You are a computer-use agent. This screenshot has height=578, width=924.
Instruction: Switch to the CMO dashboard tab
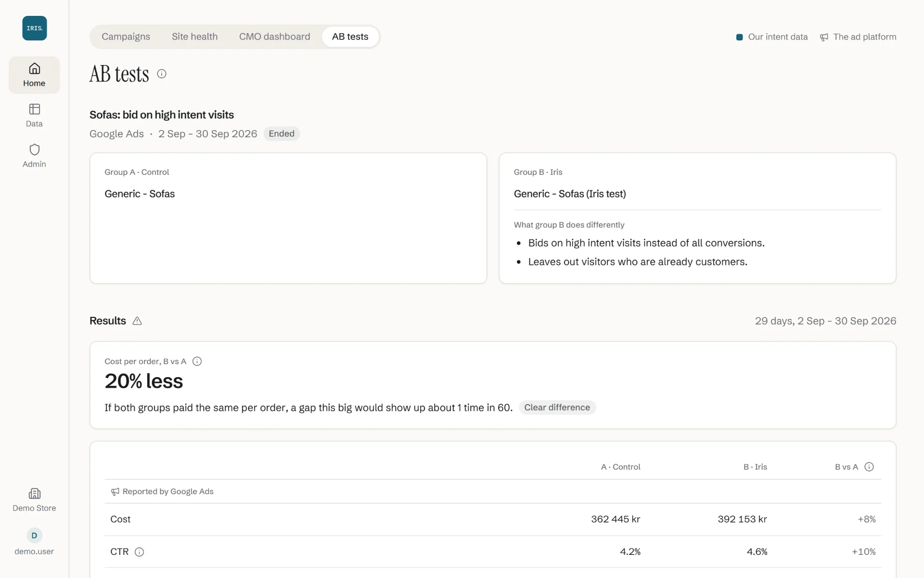[x=275, y=37]
